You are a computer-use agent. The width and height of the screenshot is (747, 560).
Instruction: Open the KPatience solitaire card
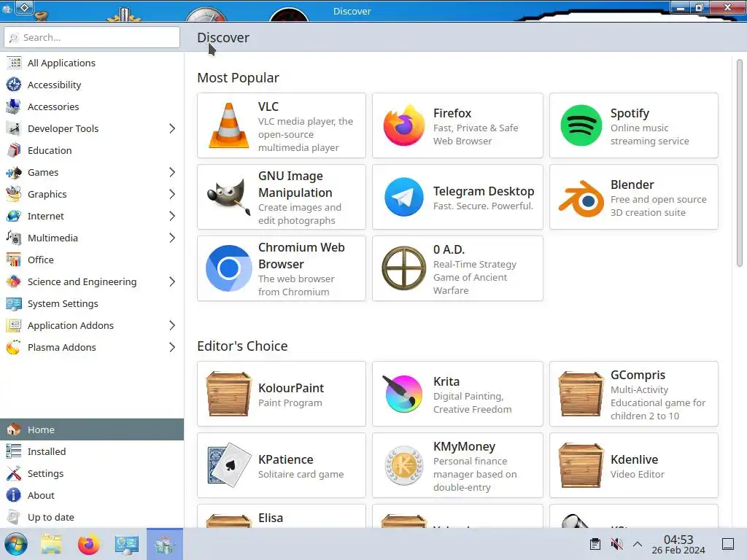[282, 465]
